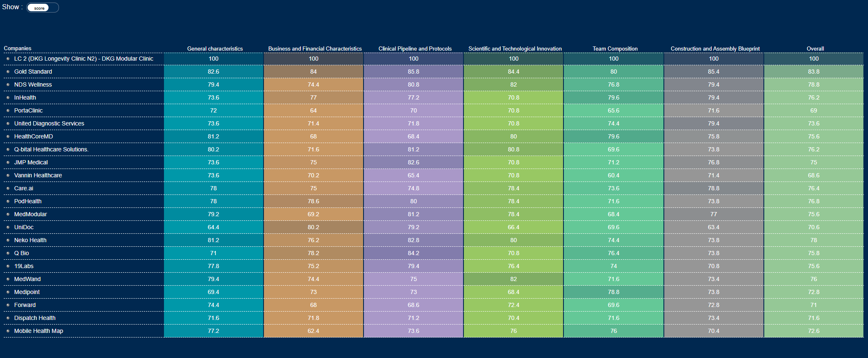Click the bullet icon beside Mobile Health Map
The width and height of the screenshot is (868, 358).
[x=8, y=331]
